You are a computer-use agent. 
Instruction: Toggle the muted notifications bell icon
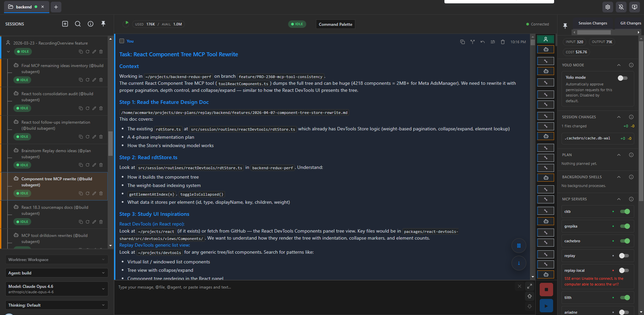coord(621,7)
